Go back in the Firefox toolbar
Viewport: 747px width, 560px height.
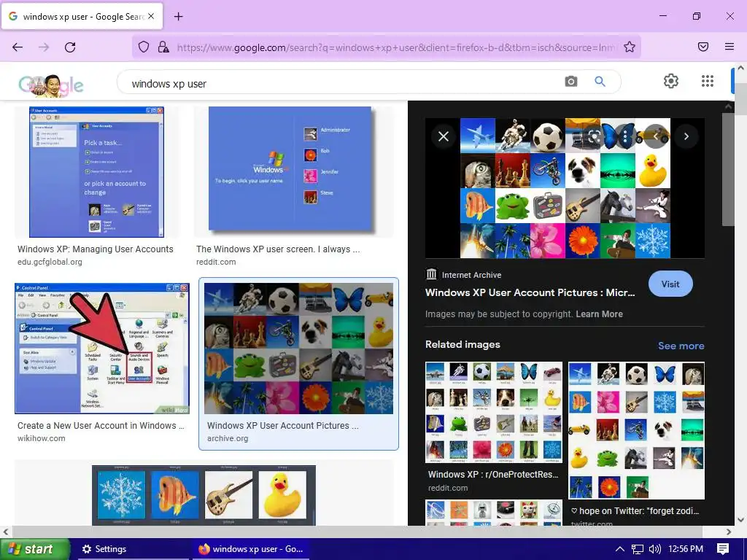point(18,47)
